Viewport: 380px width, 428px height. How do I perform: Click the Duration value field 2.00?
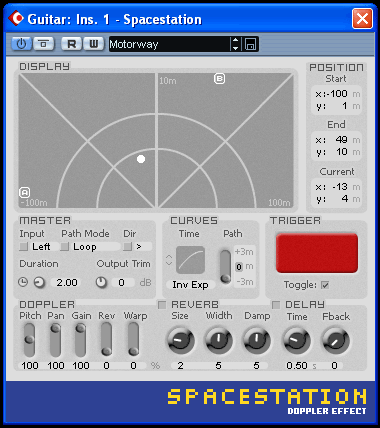67,283
